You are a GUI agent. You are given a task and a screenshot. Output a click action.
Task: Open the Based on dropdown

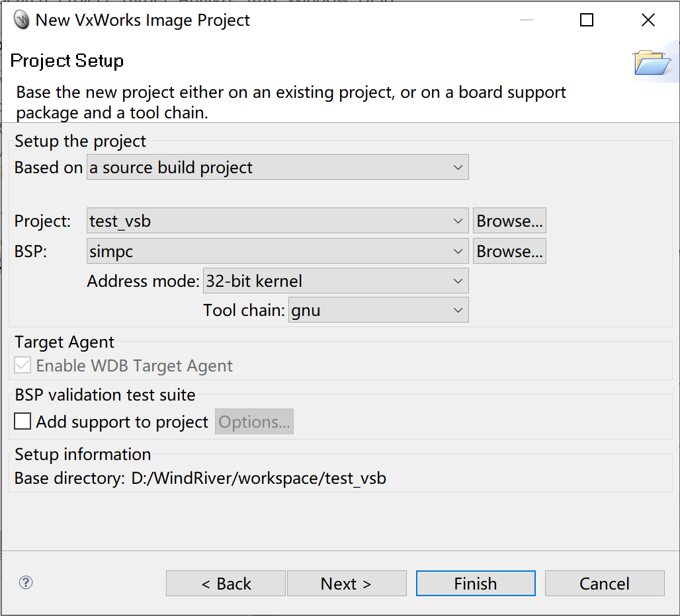point(458,167)
